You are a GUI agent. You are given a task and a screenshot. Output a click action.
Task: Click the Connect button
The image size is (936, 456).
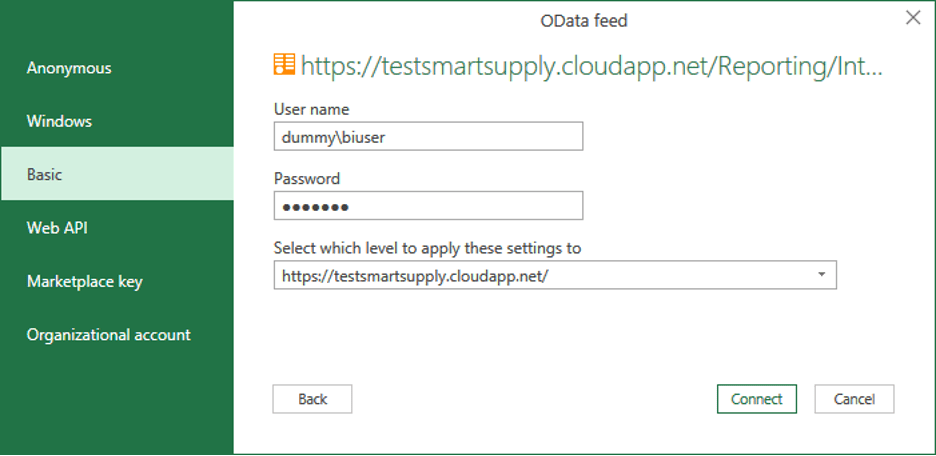coord(756,399)
